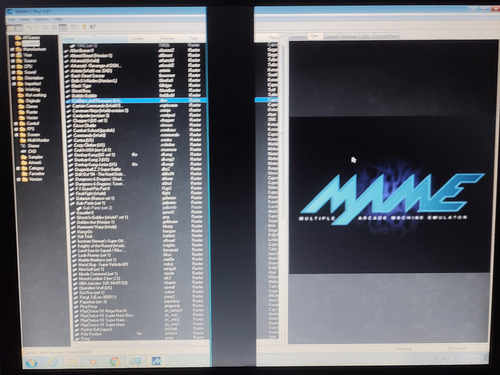Viewport: 500px width, 375px height.
Task: Switch to the Control Panel tab
Action: pos(387,36)
